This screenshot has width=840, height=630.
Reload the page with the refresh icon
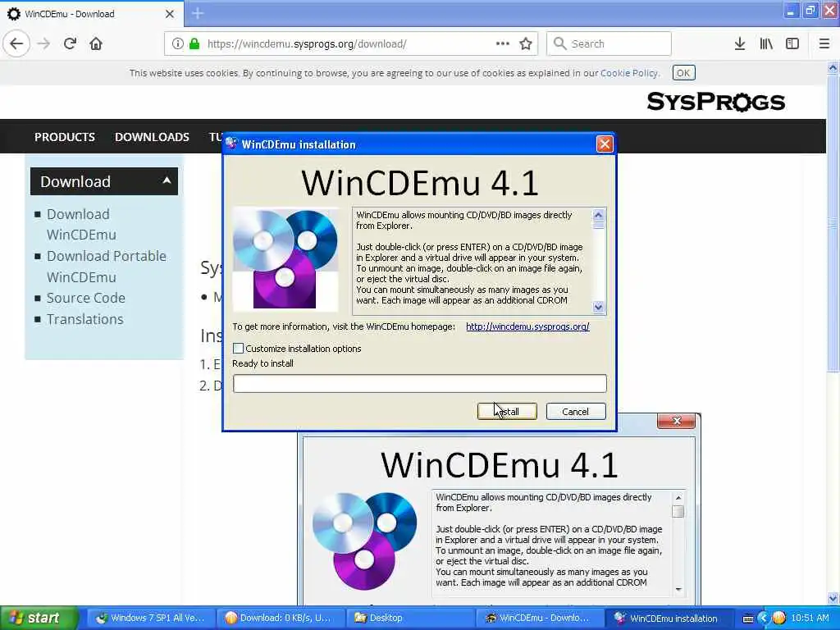click(x=70, y=43)
